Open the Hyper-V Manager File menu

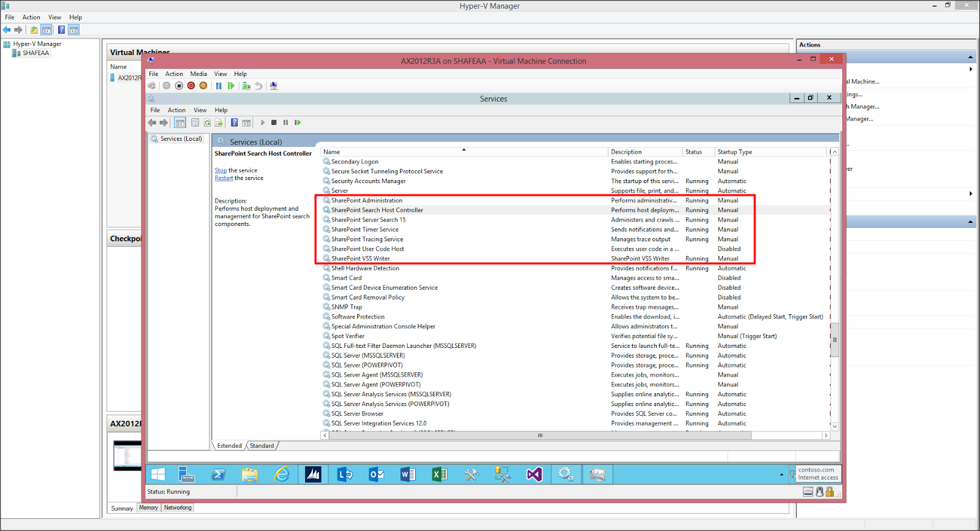[x=10, y=18]
